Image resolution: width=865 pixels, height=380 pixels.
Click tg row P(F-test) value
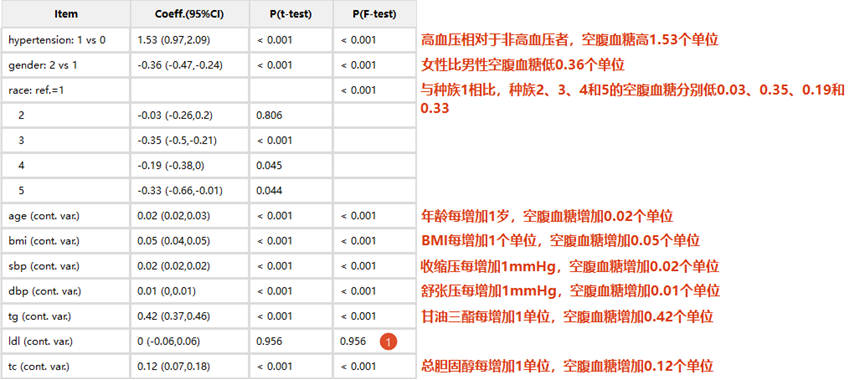coord(358,317)
